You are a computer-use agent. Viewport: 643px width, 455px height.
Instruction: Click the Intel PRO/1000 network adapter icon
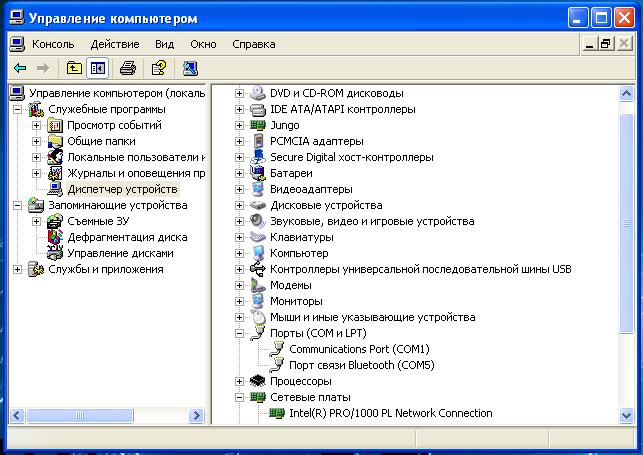pos(277,413)
